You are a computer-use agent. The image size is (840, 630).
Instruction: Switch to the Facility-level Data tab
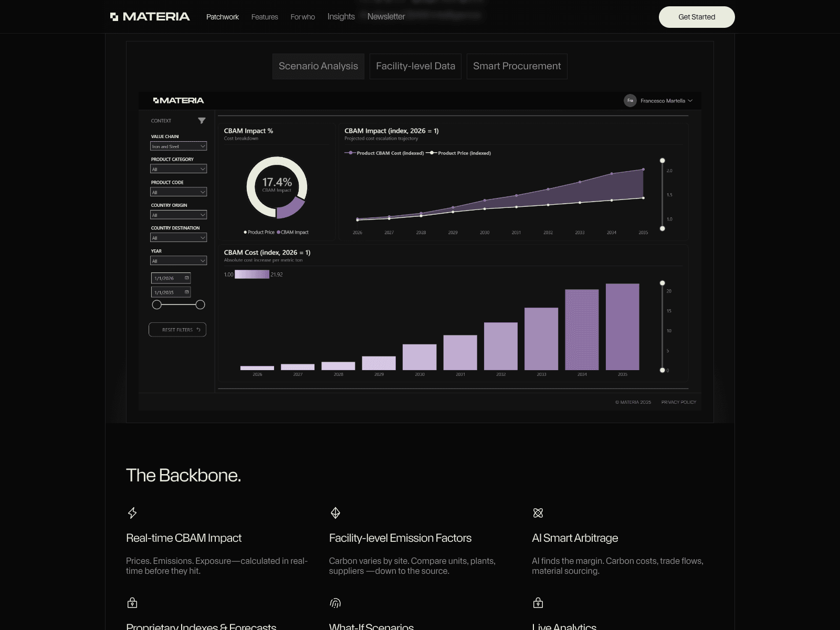click(x=415, y=66)
